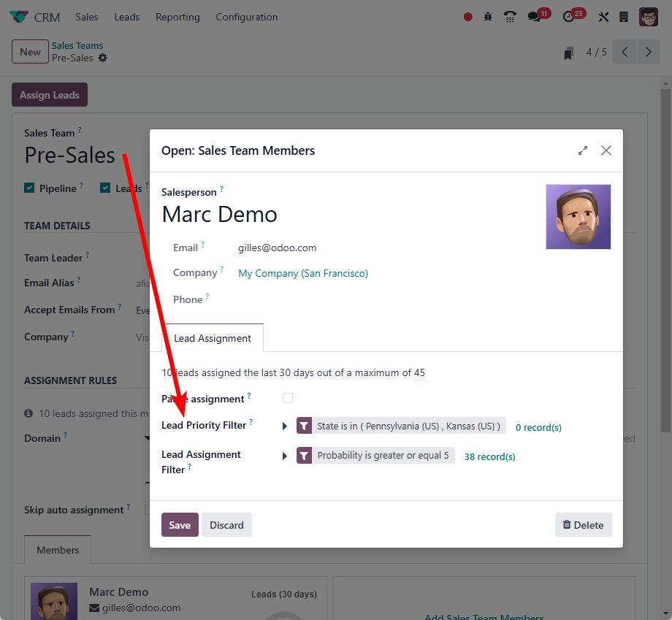The height and width of the screenshot is (620, 672).
Task: Discard changes in the dialog
Action: pyautogui.click(x=226, y=525)
